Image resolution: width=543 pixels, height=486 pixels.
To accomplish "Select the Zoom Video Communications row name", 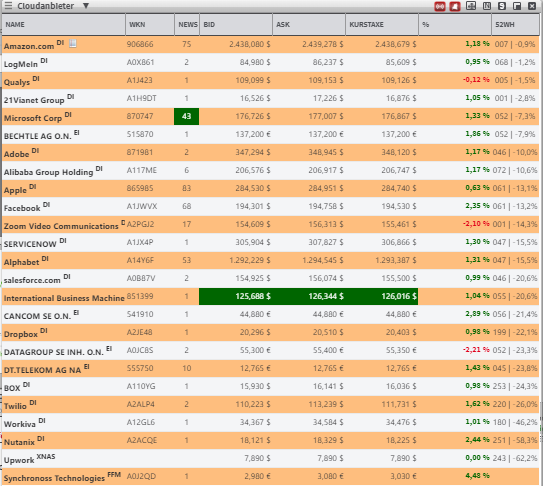I will 61,226.
